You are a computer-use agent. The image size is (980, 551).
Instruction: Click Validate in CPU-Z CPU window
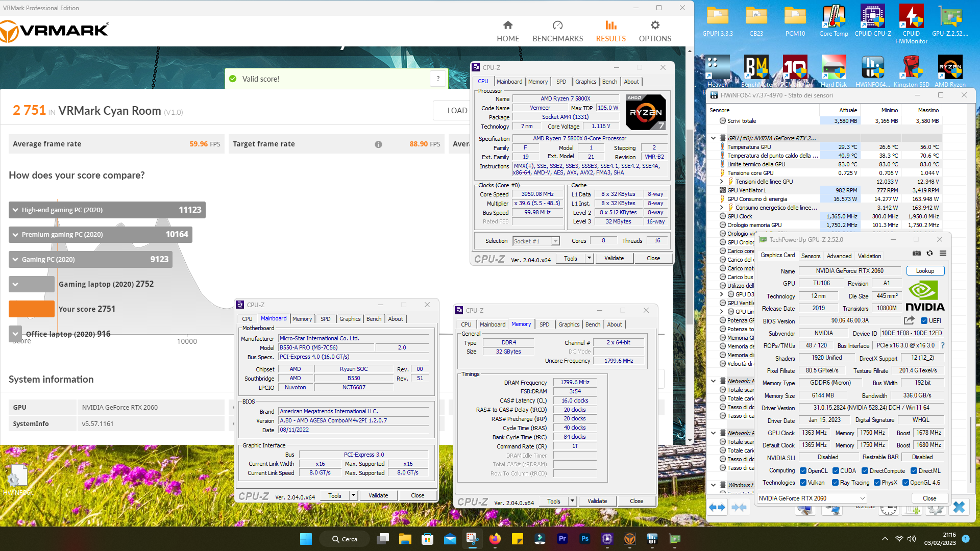(x=614, y=258)
